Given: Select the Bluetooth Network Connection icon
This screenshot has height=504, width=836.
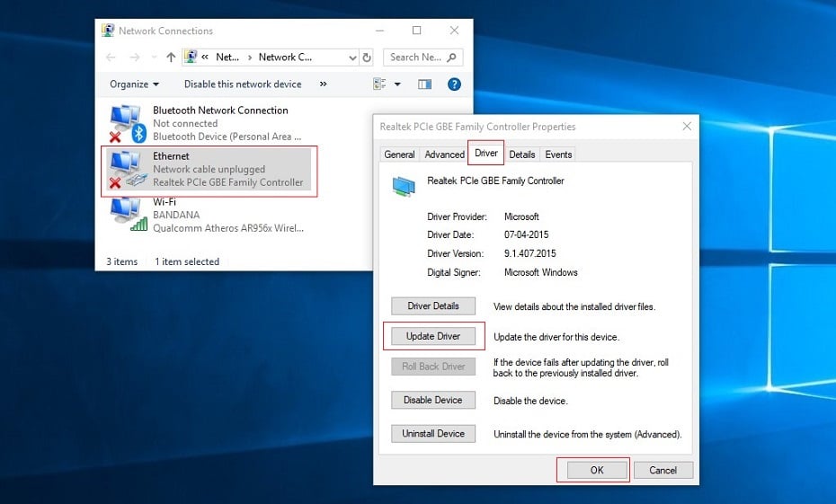Looking at the screenshot, I should (128, 124).
